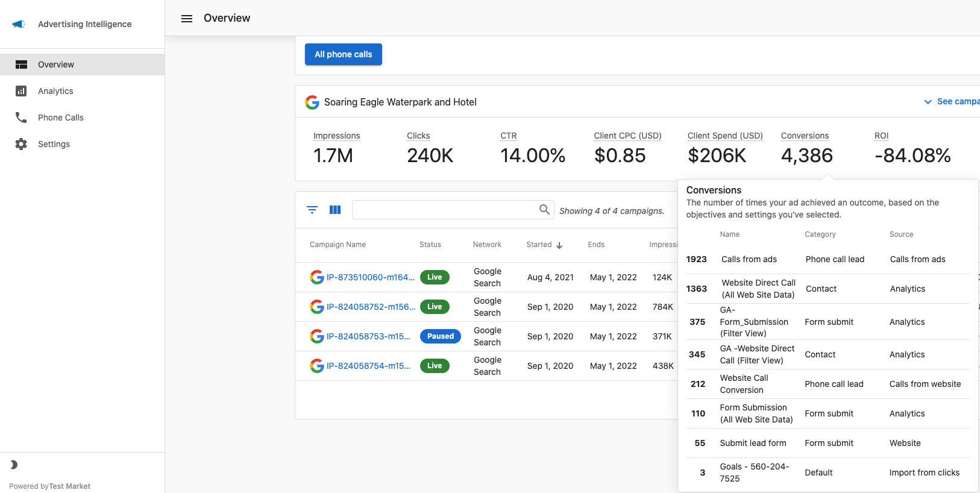
Task: Open campaign IP-873510060-m164 link
Action: point(371,277)
